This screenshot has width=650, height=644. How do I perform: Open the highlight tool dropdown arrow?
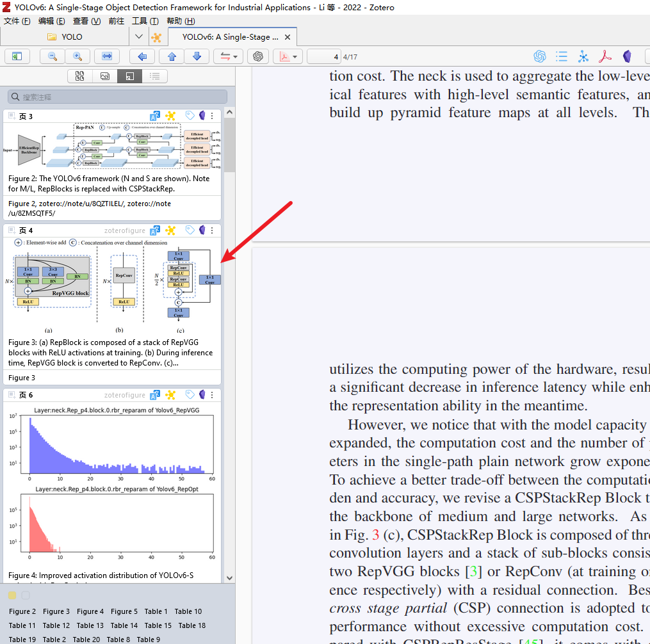pos(234,56)
